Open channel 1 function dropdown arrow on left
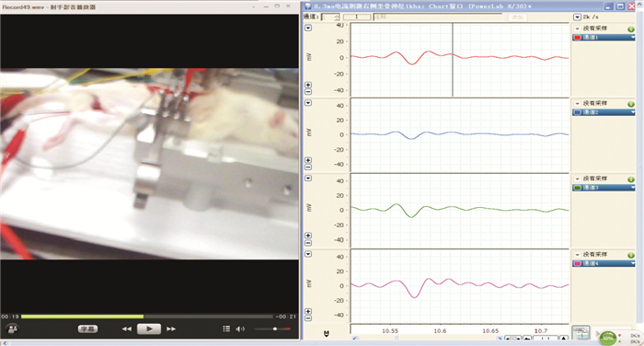This screenshot has height=346, width=644. 308,28
